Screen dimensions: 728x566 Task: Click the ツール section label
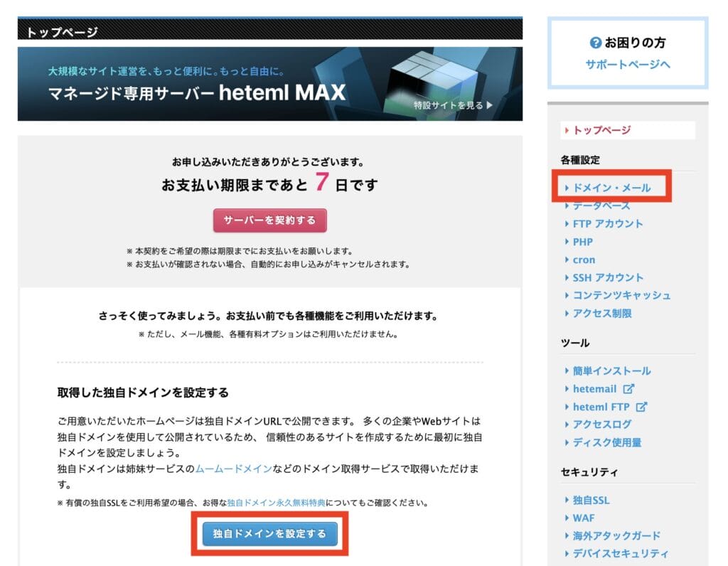tap(575, 343)
